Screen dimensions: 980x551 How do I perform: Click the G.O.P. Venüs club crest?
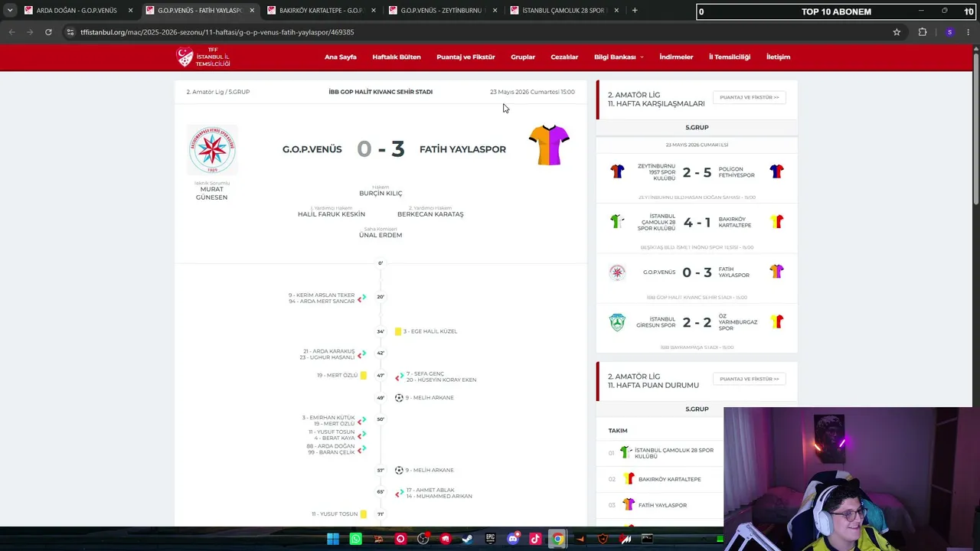(212, 150)
